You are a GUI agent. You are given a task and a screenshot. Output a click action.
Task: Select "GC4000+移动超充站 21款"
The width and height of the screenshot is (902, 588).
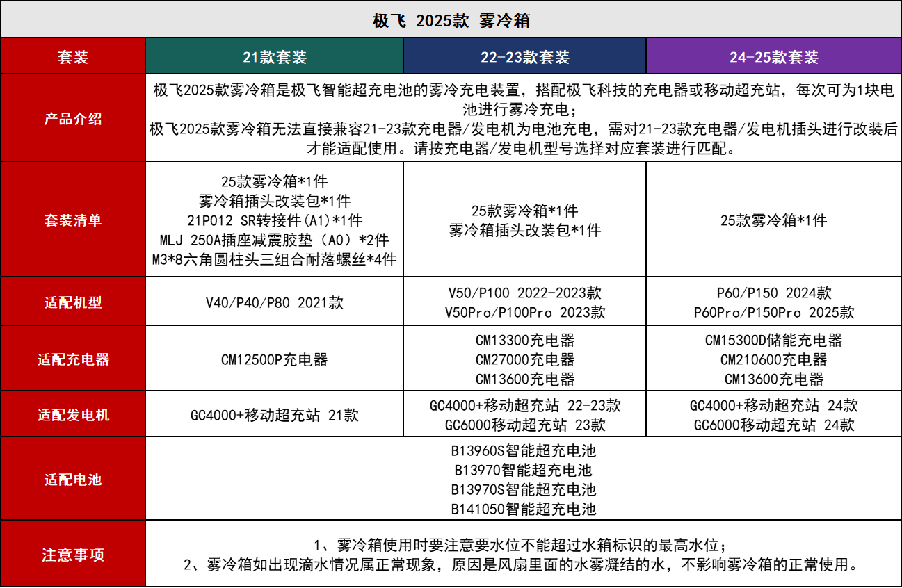tap(275, 416)
